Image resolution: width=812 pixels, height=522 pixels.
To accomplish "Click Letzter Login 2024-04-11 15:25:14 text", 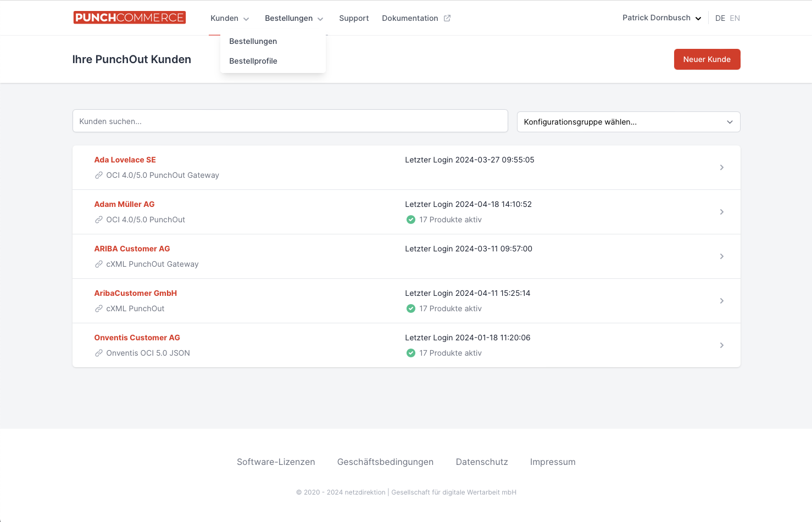I will click(x=468, y=293).
